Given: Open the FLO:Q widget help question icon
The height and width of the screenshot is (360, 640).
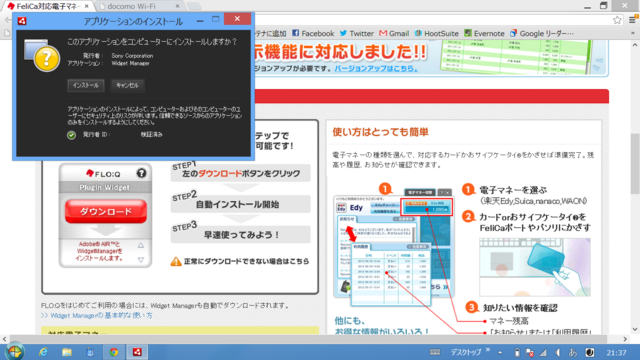Looking at the screenshot, I should 141,173.
